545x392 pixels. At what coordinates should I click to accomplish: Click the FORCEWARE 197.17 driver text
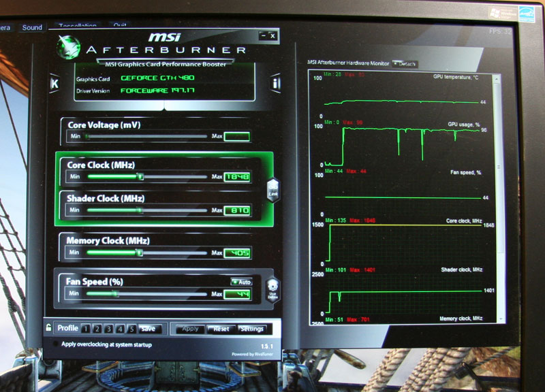(157, 91)
